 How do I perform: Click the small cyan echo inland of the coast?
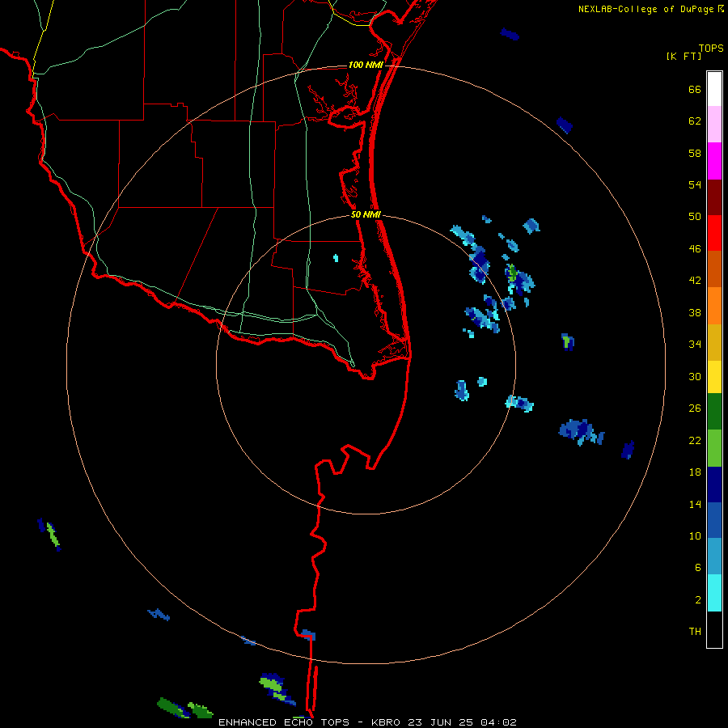click(336, 258)
